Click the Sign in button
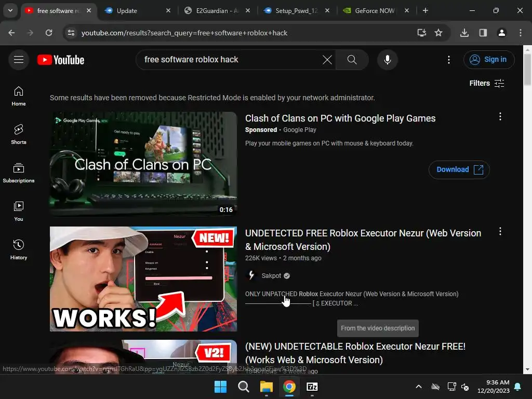The height and width of the screenshot is (399, 532). click(x=488, y=60)
